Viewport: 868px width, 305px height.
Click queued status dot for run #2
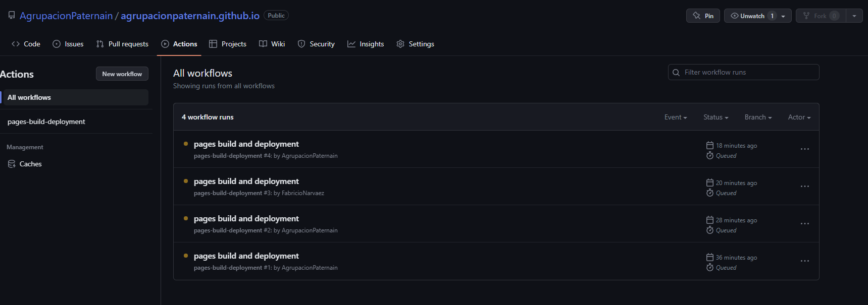click(x=186, y=218)
